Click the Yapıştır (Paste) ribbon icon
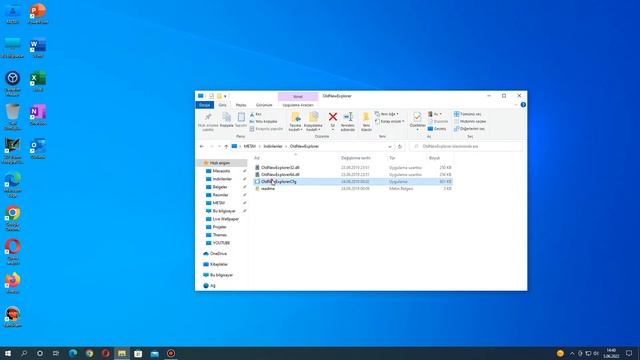 pos(241,120)
